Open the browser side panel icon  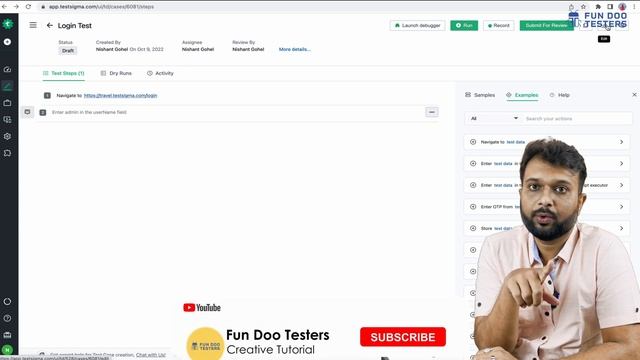point(610,7)
